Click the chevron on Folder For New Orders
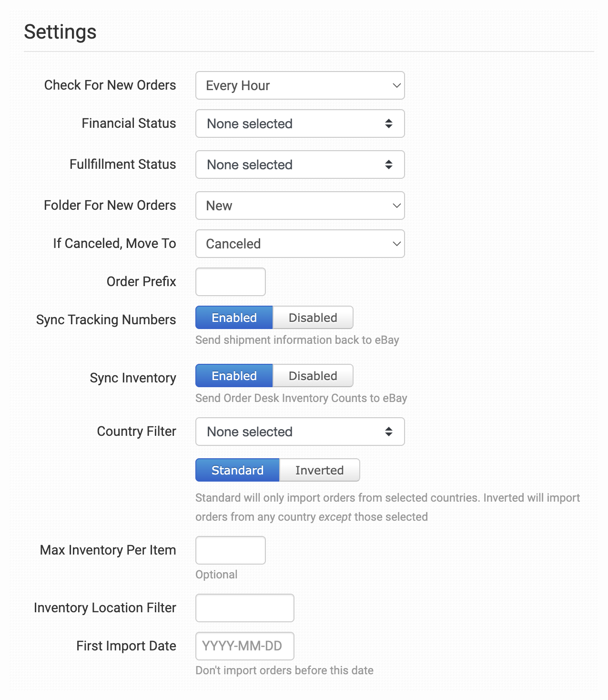The height and width of the screenshot is (700, 608). click(x=396, y=206)
